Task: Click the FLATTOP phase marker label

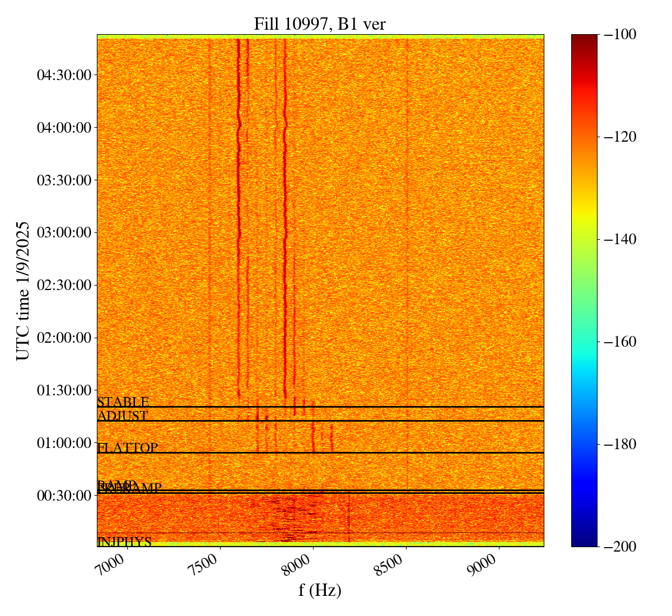Action: pos(127,448)
